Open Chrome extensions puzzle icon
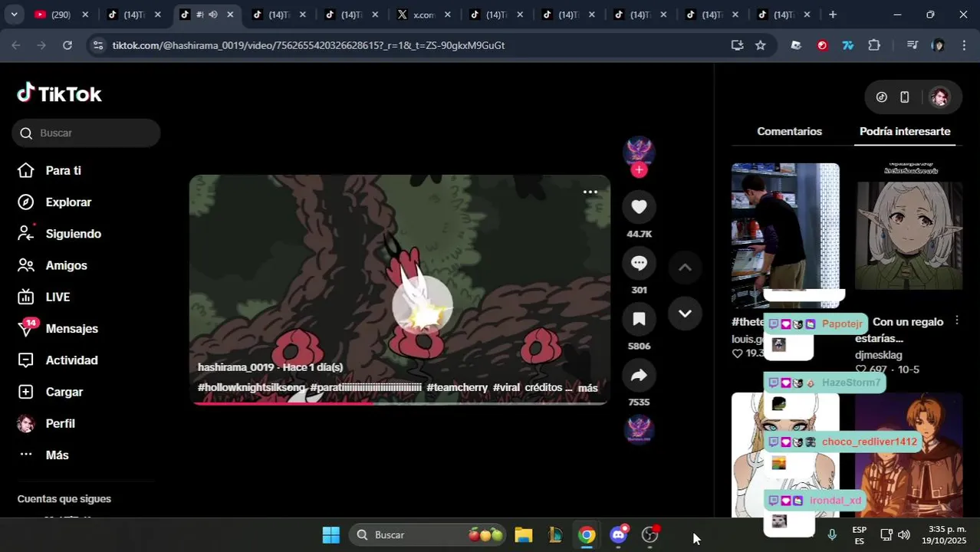This screenshot has width=980, height=552. click(x=874, y=45)
